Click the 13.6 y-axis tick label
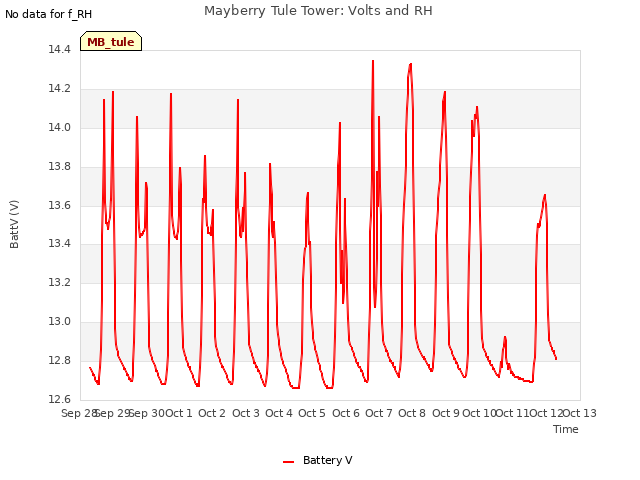Screen dimensions: 640x480 point(59,205)
